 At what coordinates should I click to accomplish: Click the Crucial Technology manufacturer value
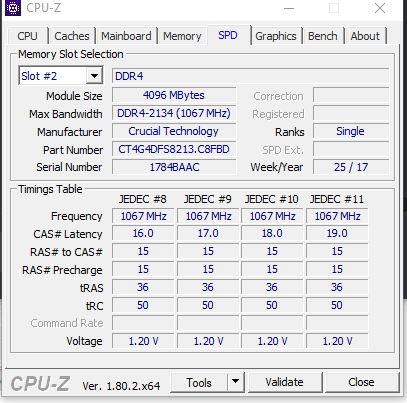(x=174, y=131)
